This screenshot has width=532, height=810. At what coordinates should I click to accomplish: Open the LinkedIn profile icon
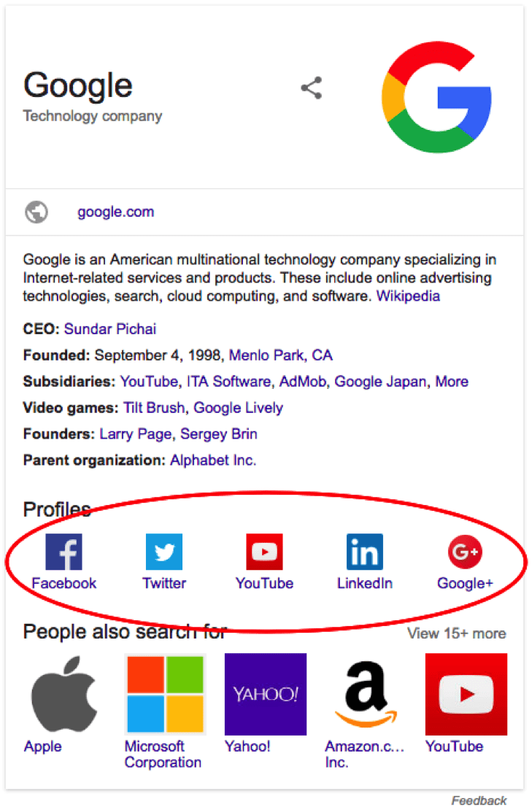[364, 552]
